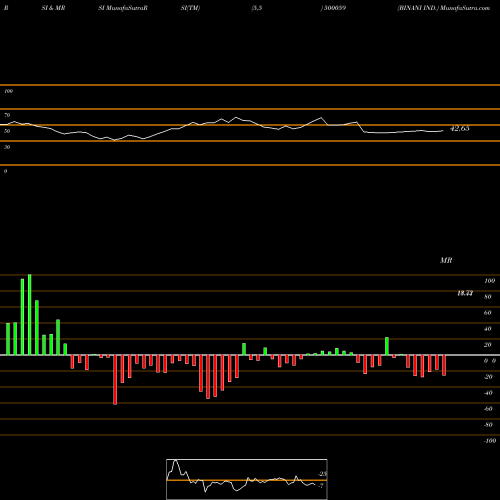Click the MR value label 18.73
500x500 pixels.
[465, 293]
